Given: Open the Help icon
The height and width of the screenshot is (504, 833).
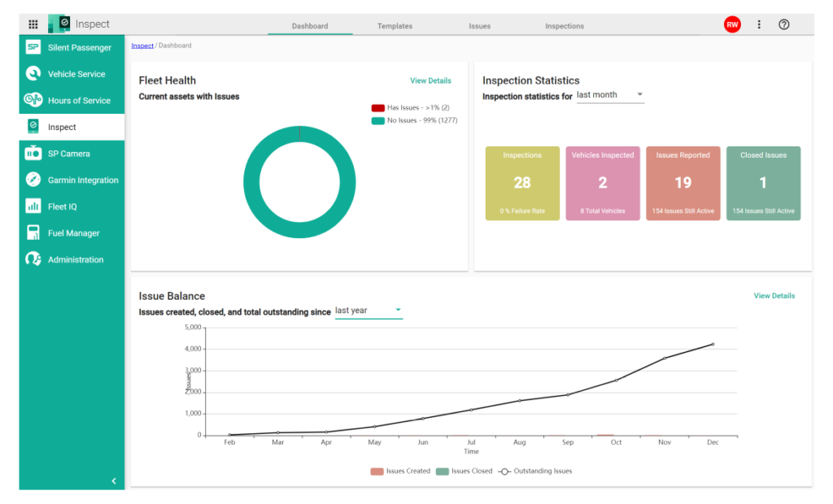Looking at the screenshot, I should 783,24.
